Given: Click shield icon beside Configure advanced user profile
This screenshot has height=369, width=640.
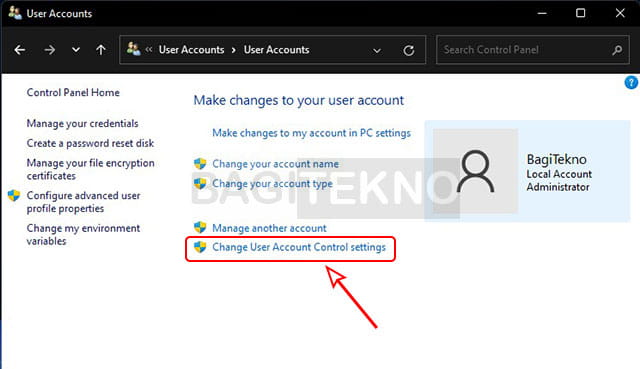Looking at the screenshot, I should [14, 196].
